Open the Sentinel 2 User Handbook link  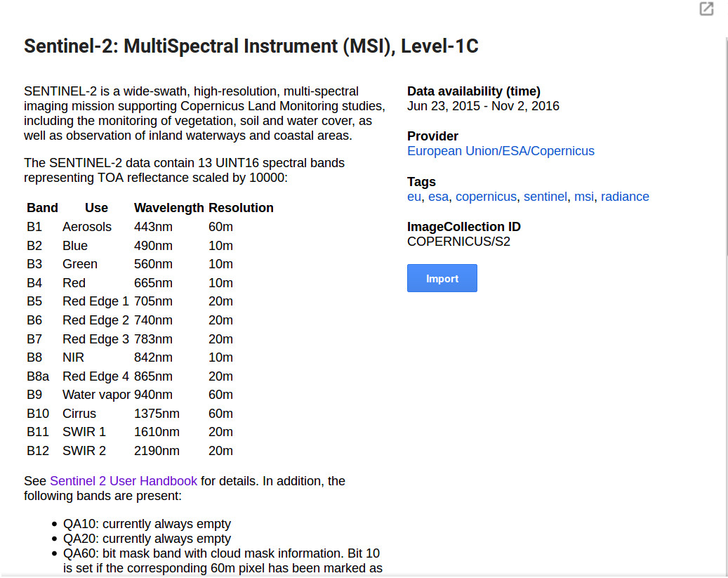(x=124, y=481)
